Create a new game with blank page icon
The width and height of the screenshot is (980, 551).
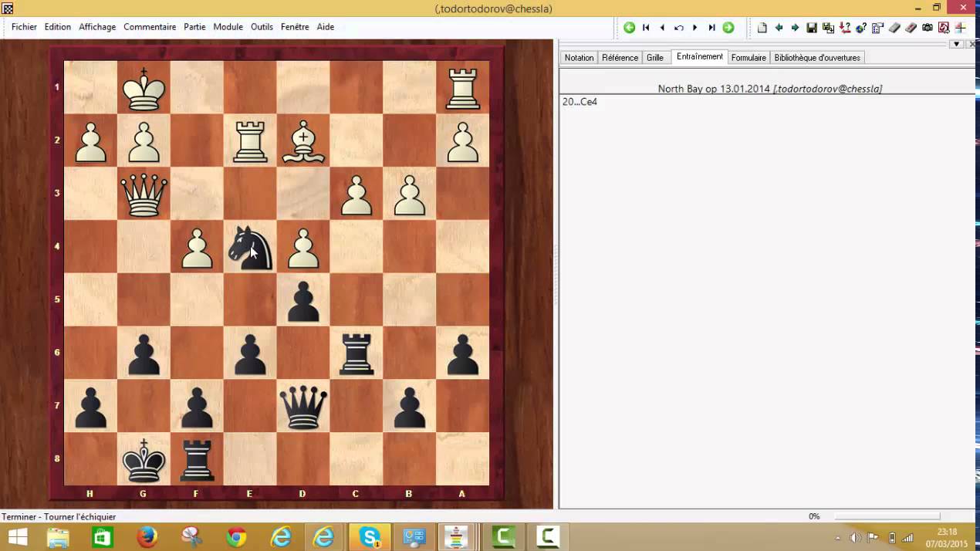tap(762, 28)
